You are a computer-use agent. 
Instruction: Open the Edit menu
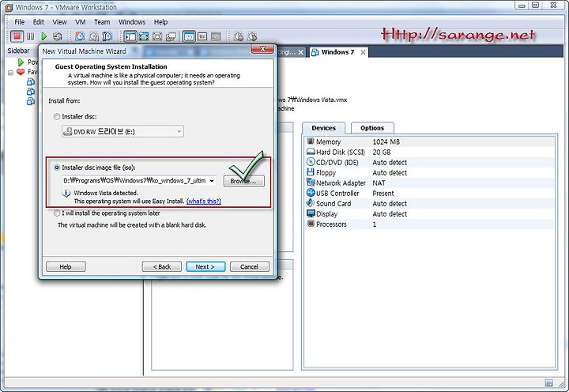tap(39, 22)
